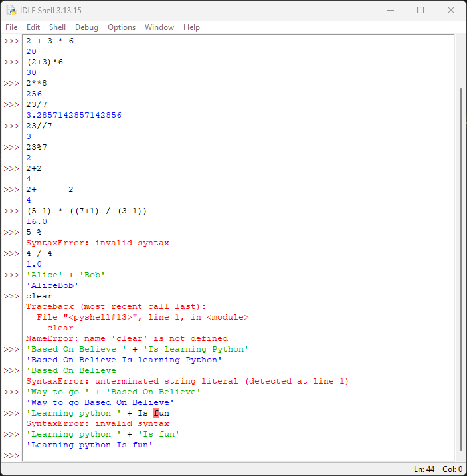This screenshot has height=476, width=467.
Task: Click the output value '30'
Action: 31,72
